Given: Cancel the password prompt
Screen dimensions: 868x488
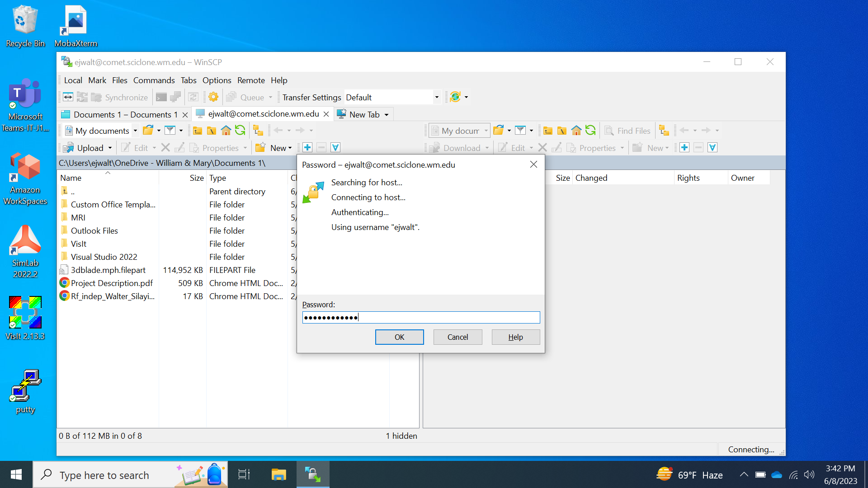Looking at the screenshot, I should coord(458,337).
